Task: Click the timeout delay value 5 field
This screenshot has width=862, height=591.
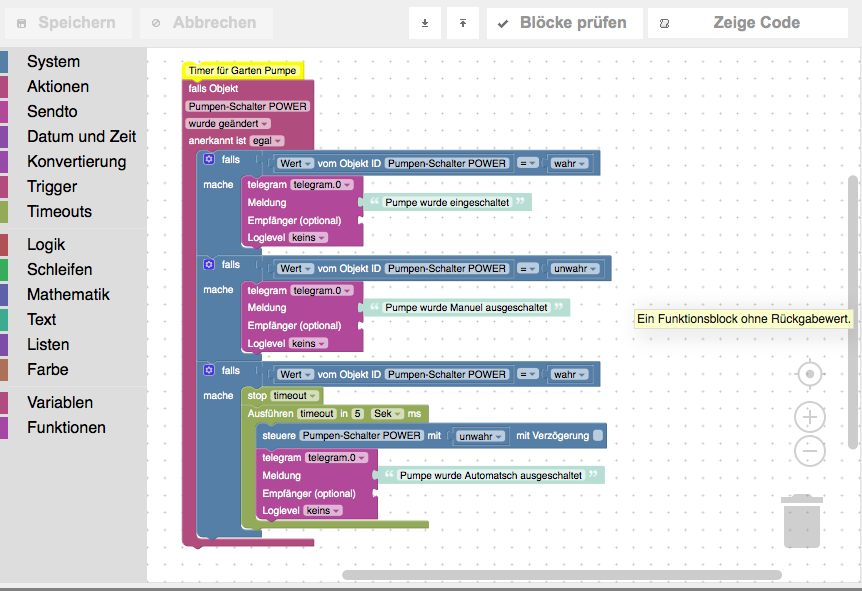Action: 357,413
